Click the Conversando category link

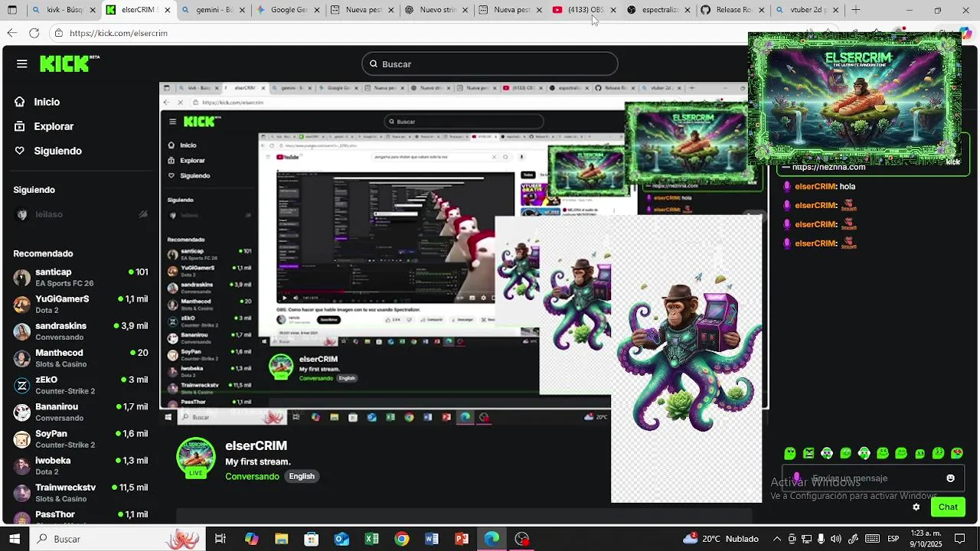point(252,476)
